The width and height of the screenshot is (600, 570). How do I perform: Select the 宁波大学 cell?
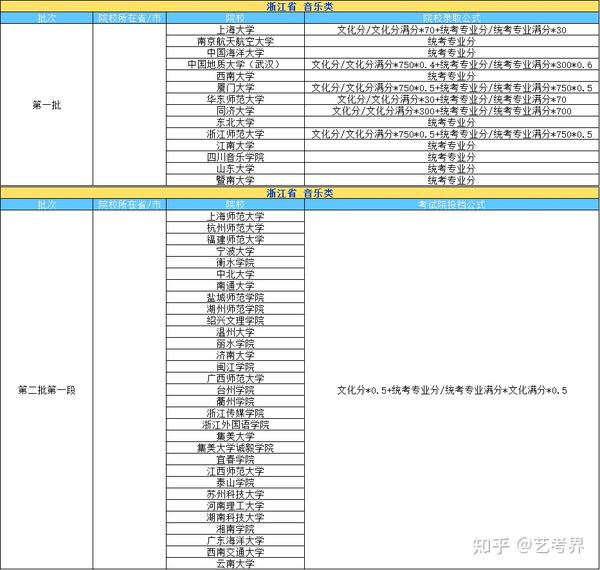pos(235,251)
